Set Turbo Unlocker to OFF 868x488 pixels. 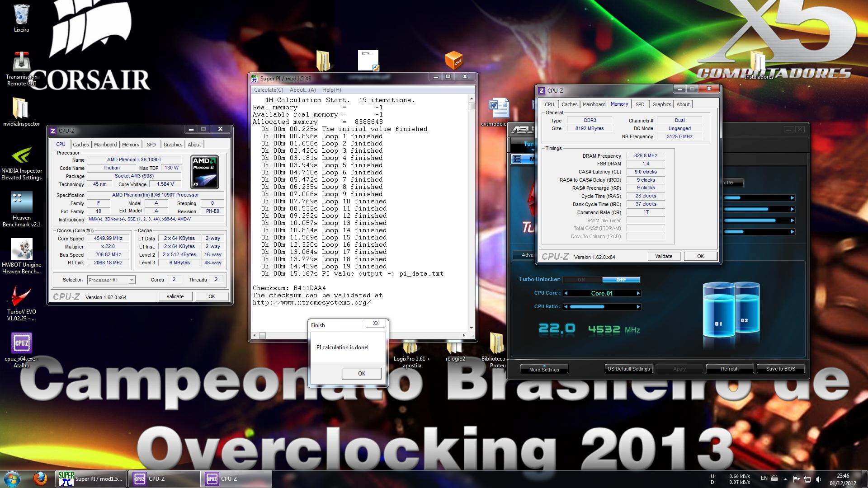coord(621,280)
